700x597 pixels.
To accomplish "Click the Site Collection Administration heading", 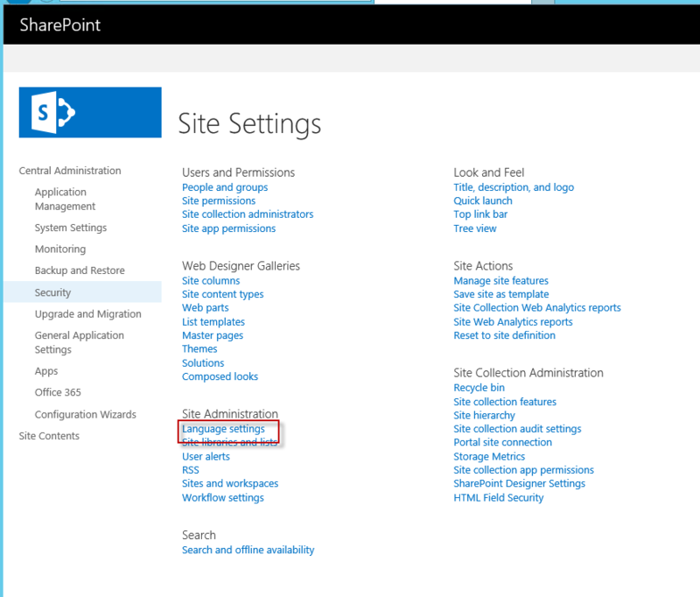I will (x=528, y=372).
